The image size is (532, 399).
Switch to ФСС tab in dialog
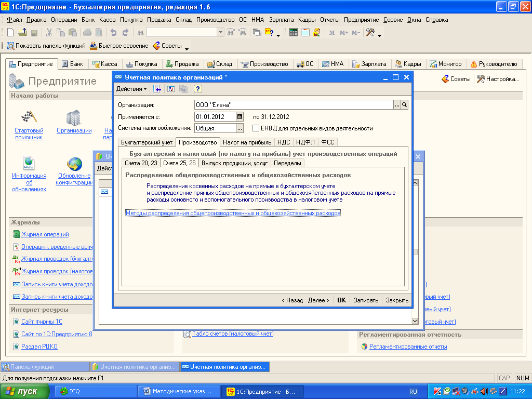(328, 142)
